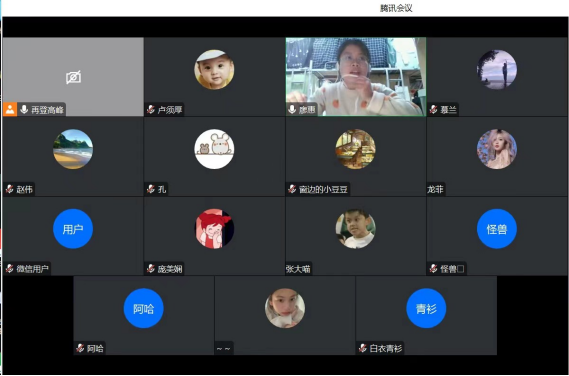
Task: Click the blue 用户 avatar circle
Action: (73, 229)
